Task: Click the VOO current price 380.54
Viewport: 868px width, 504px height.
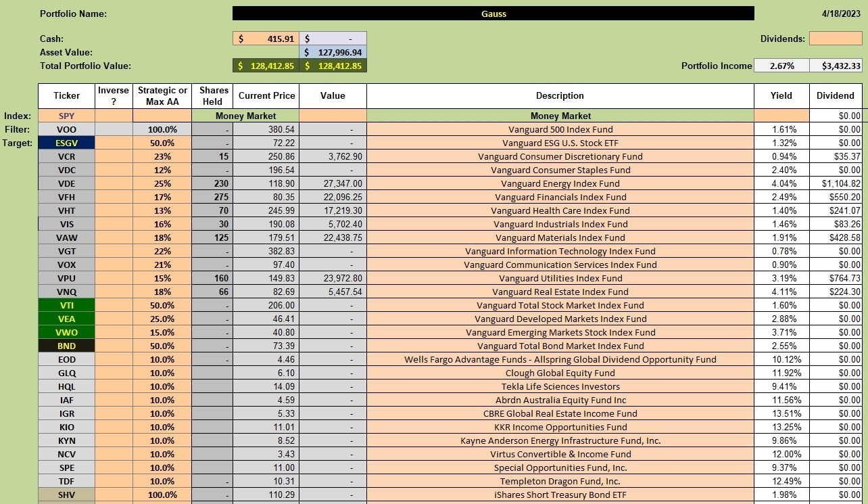Action: 266,129
